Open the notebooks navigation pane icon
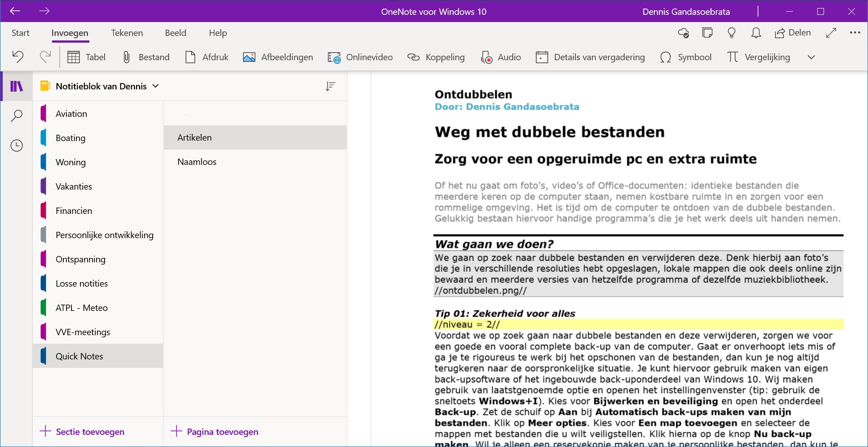This screenshot has height=447, width=868. click(x=17, y=86)
